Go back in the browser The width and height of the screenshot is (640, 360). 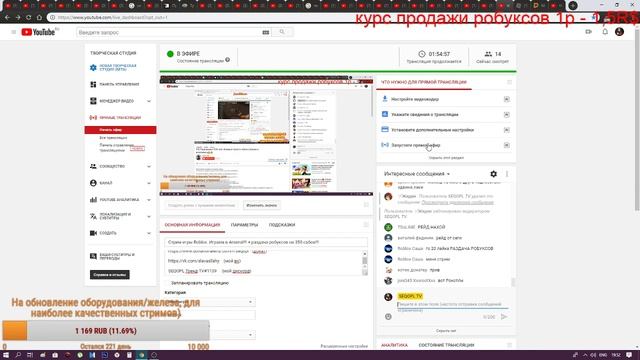pyautogui.click(x=7, y=18)
